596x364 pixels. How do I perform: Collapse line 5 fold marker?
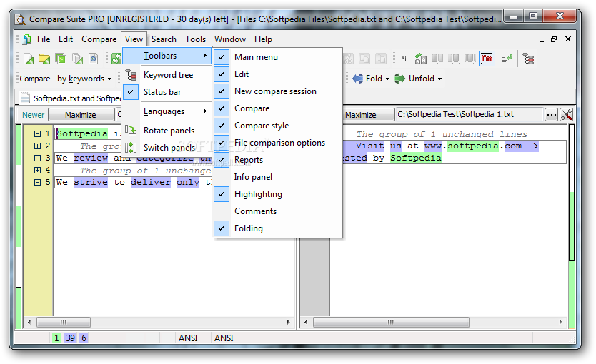tap(37, 182)
